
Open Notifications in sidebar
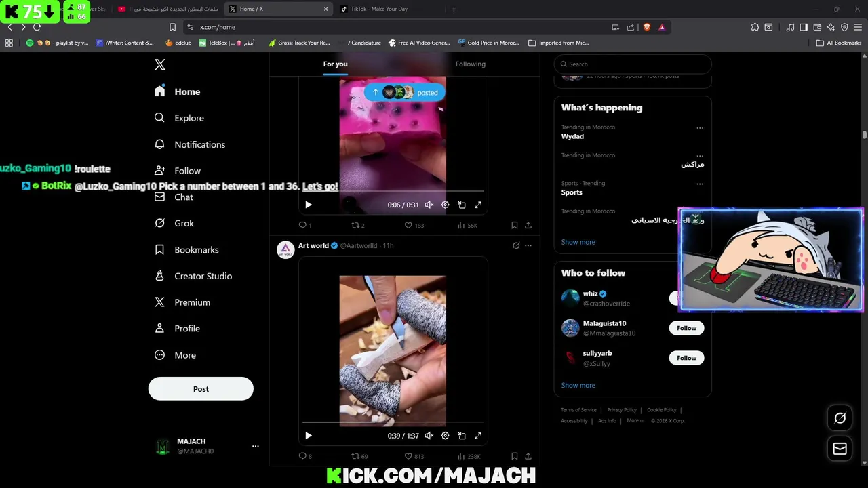[x=189, y=144]
